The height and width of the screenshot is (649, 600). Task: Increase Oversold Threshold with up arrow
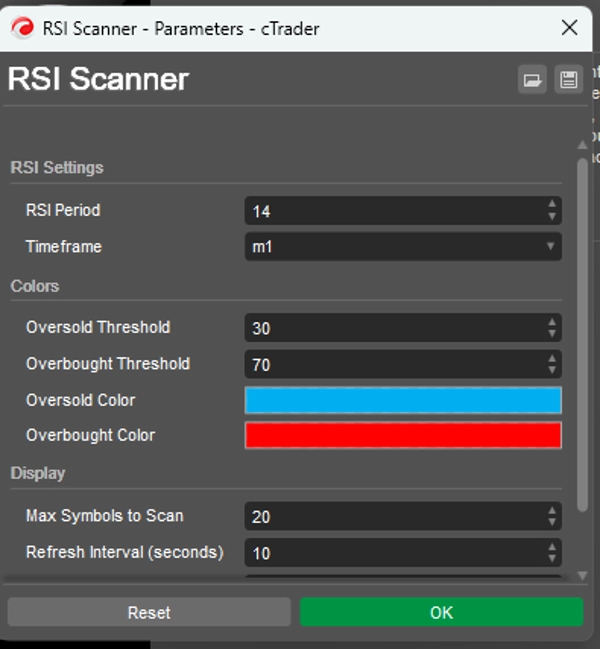[x=552, y=321]
